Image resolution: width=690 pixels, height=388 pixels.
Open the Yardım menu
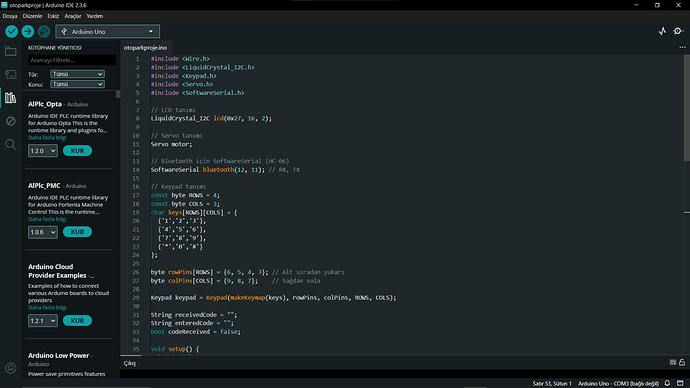(x=95, y=16)
